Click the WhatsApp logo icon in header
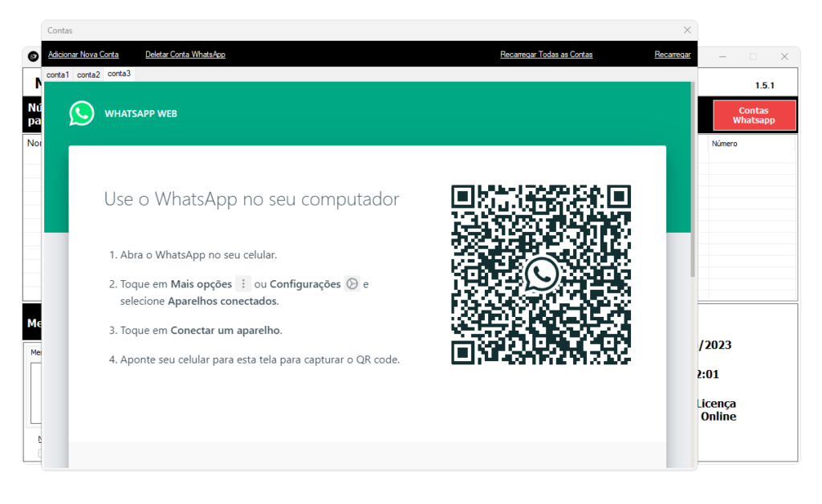The height and width of the screenshot is (504, 822). pyautogui.click(x=82, y=113)
